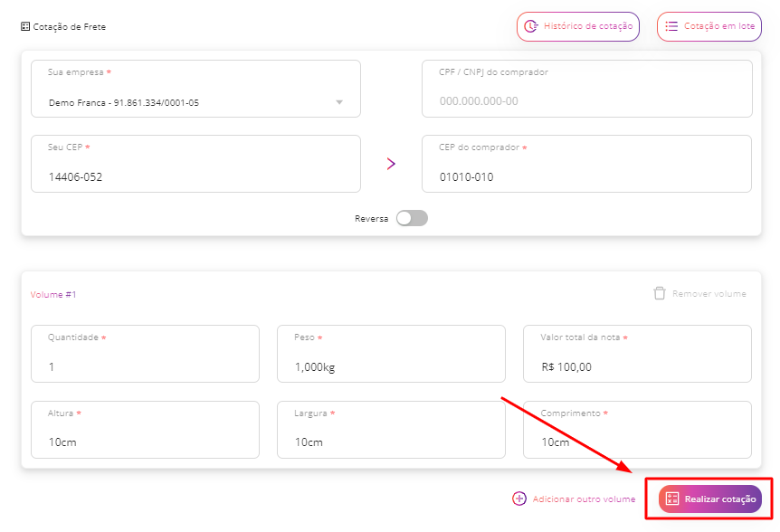Viewport: 780px width, 532px height.
Task: Click the purple arrow between CEP fields
Action: [x=391, y=164]
